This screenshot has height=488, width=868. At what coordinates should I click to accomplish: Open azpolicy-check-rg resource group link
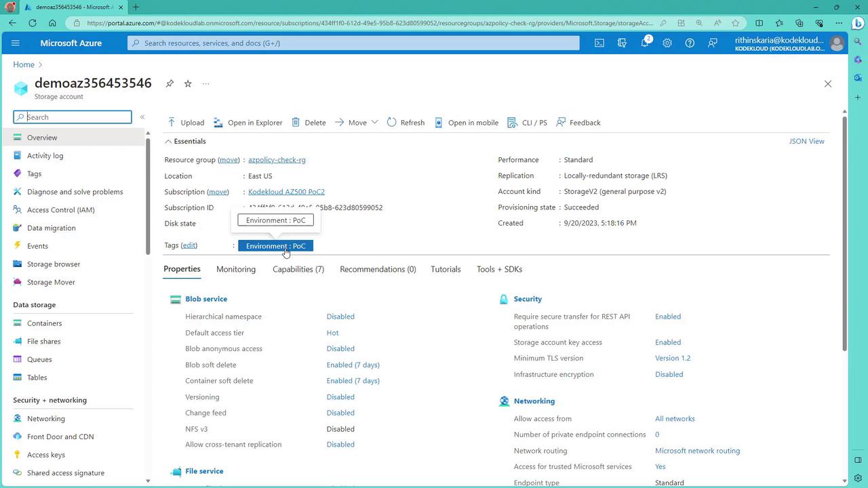point(277,160)
